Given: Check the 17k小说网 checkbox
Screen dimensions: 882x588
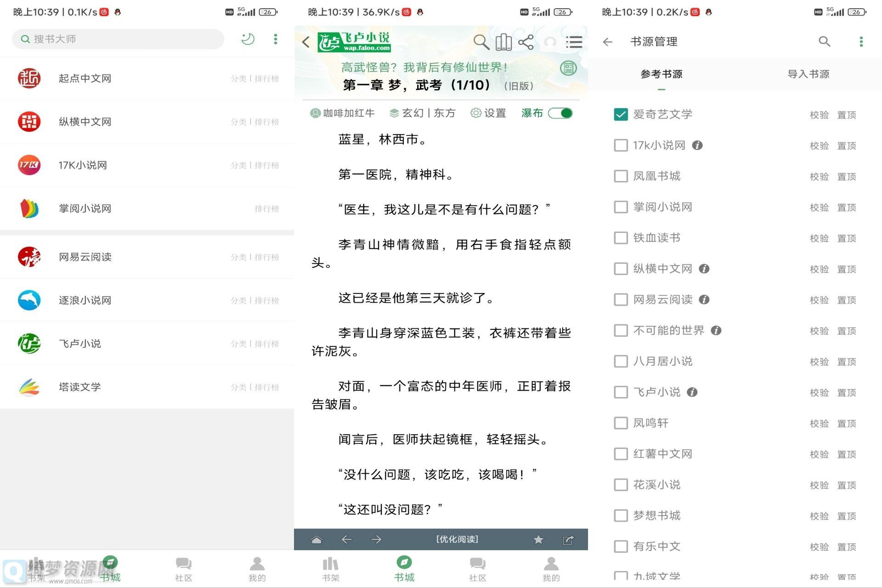Looking at the screenshot, I should 621,145.
